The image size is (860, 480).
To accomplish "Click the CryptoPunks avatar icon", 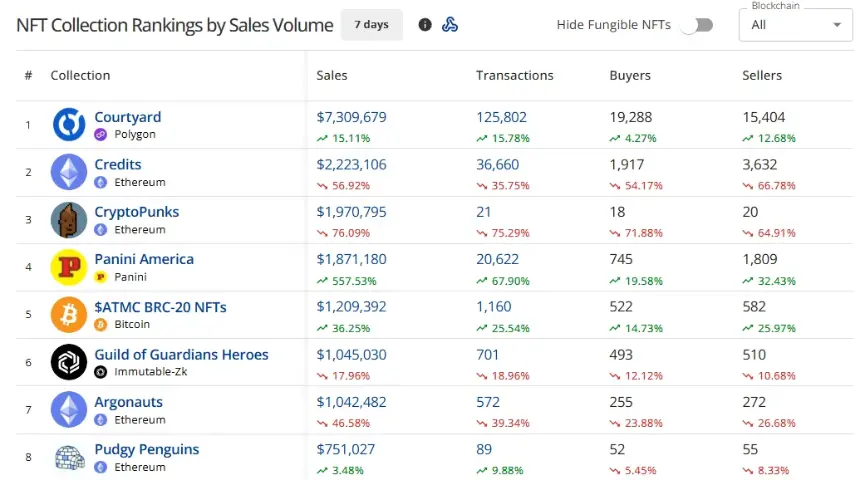I will [69, 220].
